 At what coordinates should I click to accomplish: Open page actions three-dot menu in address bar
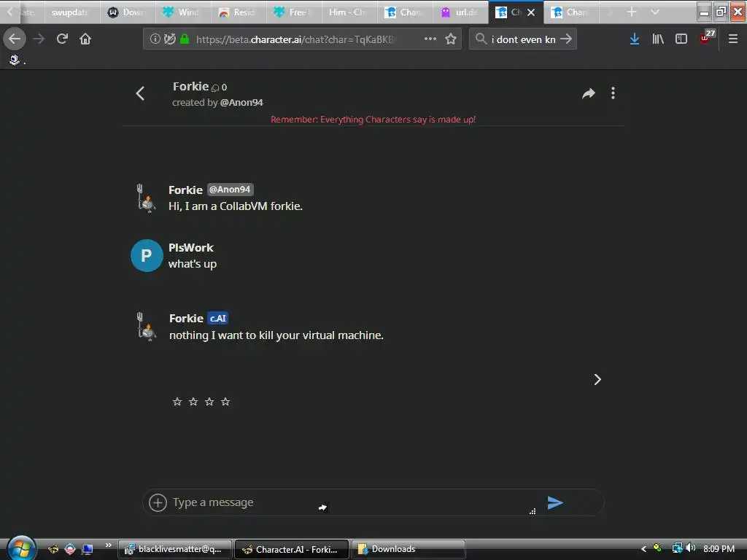click(430, 39)
